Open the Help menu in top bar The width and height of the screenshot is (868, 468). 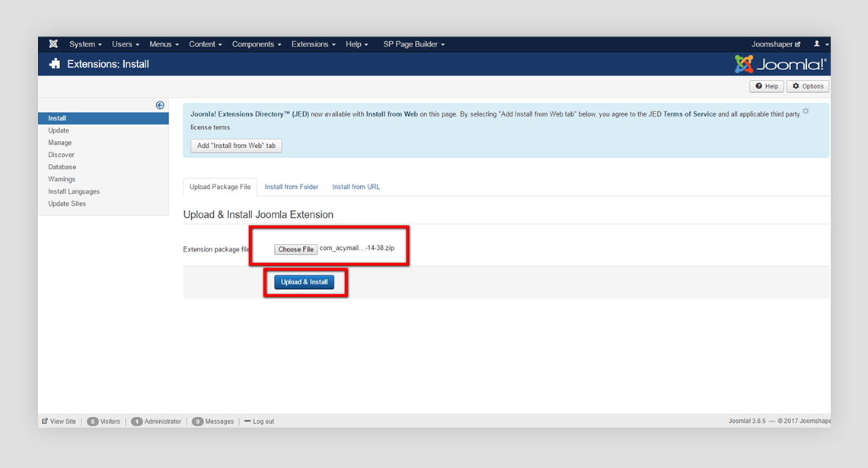356,44
